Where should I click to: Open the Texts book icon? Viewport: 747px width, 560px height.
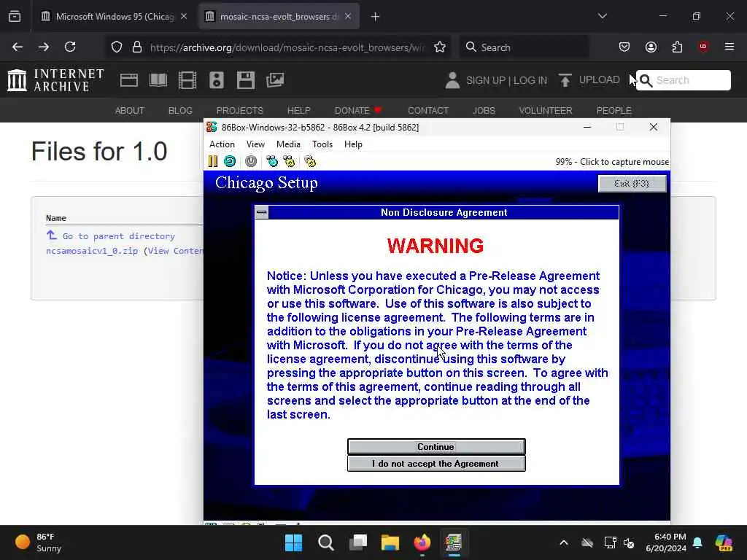158,80
